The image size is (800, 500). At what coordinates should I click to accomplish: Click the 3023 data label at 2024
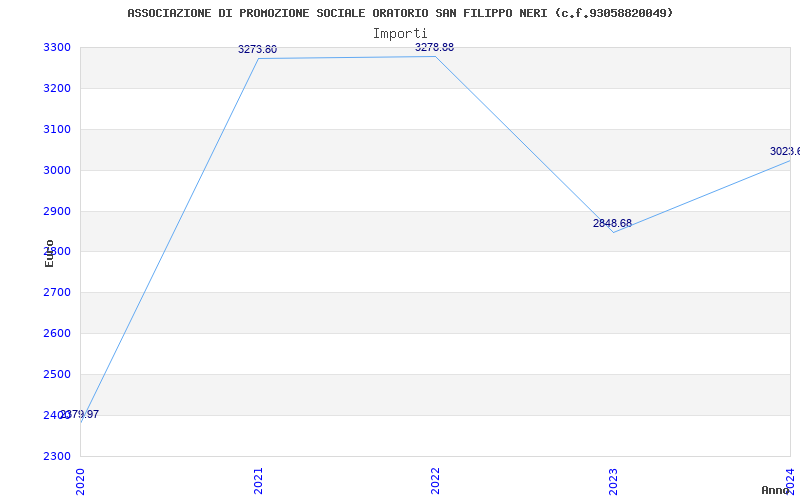(785, 152)
